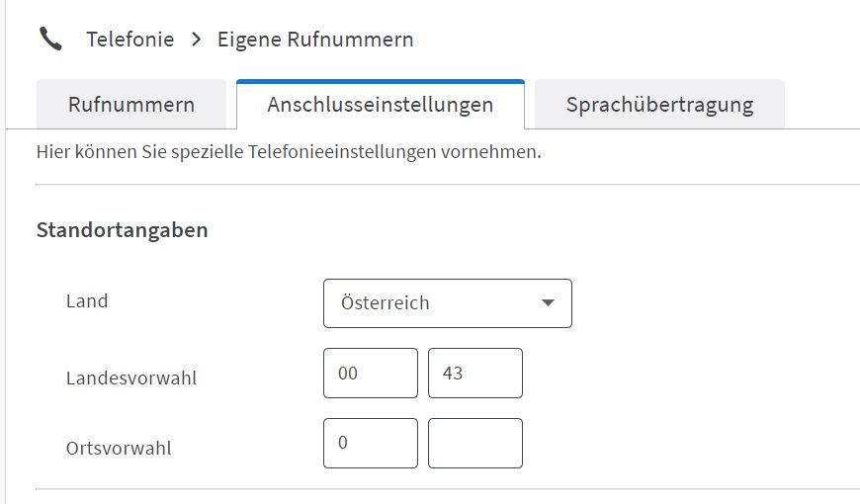860x504 pixels.
Task: Click the Land dropdown arrow
Action: point(549,303)
